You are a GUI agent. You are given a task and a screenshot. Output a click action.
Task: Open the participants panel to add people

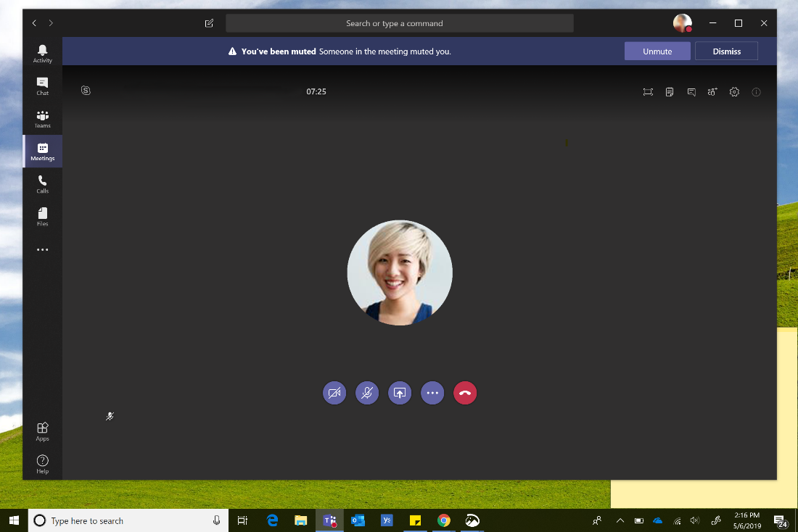point(712,92)
